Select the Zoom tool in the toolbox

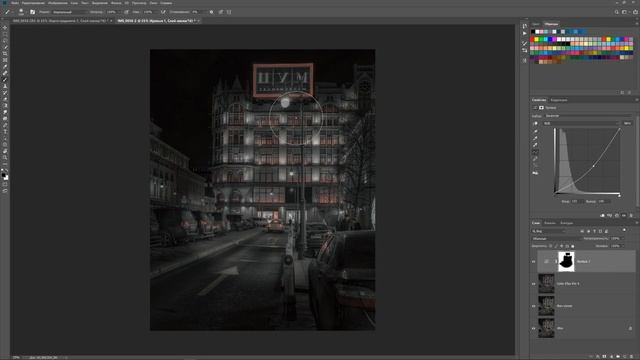coord(5,158)
